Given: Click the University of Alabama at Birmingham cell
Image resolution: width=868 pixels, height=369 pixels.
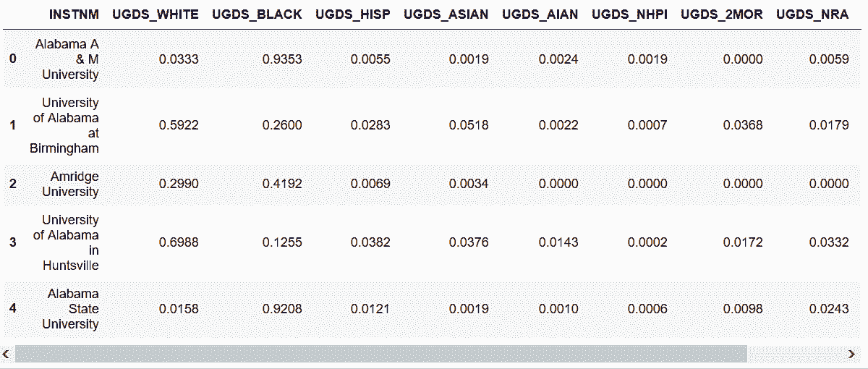Looking at the screenshot, I should click(x=64, y=126).
